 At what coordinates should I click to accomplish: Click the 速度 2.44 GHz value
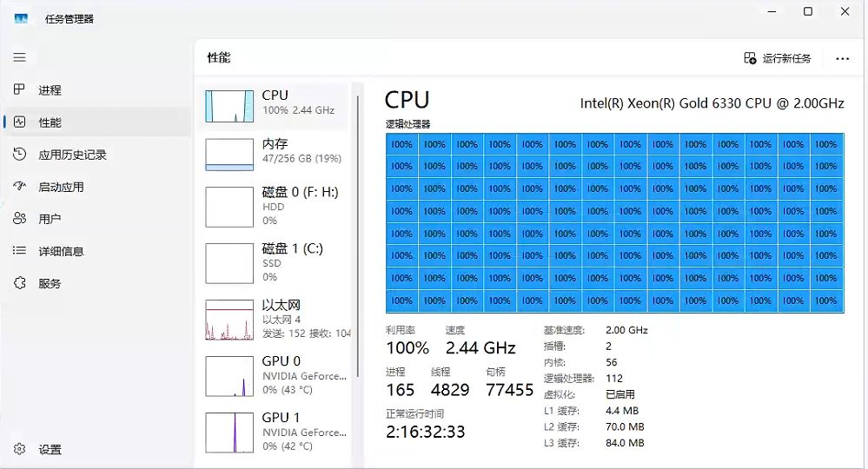[480, 348]
